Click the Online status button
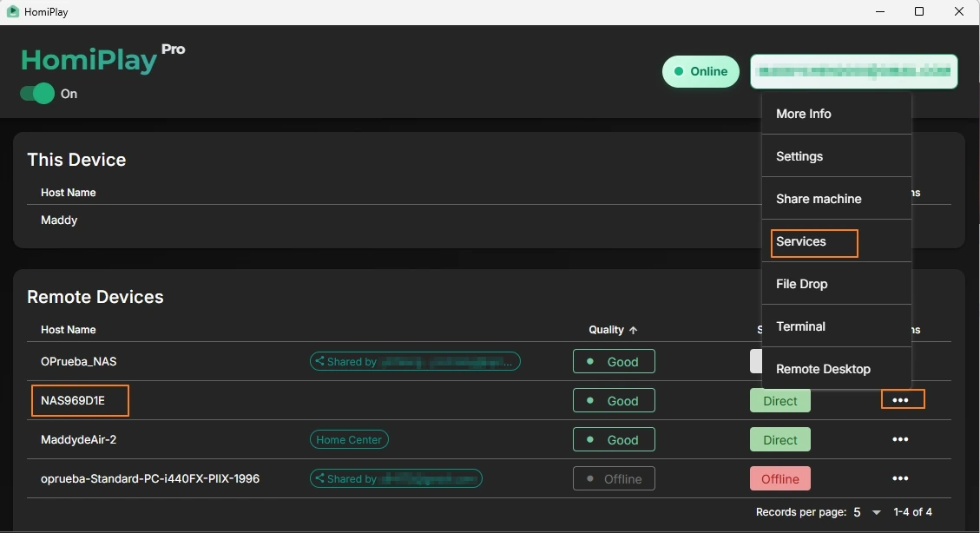The image size is (980, 533). click(700, 71)
